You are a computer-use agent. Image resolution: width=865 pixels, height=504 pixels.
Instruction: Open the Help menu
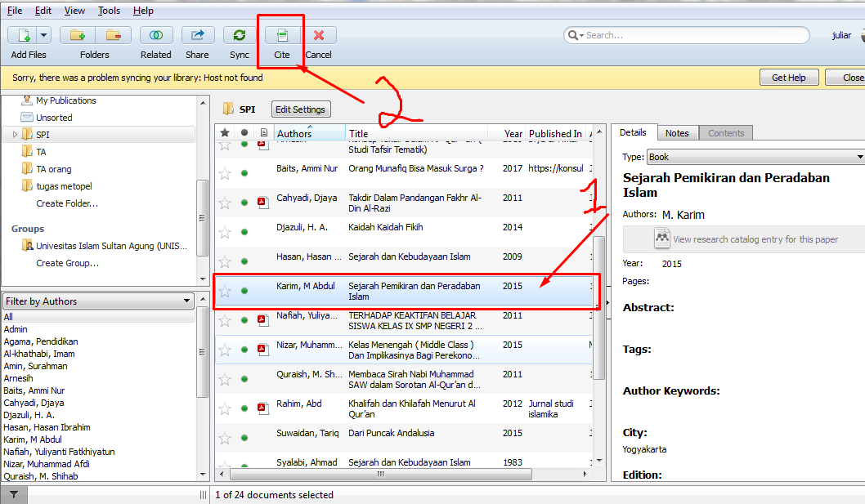[143, 11]
